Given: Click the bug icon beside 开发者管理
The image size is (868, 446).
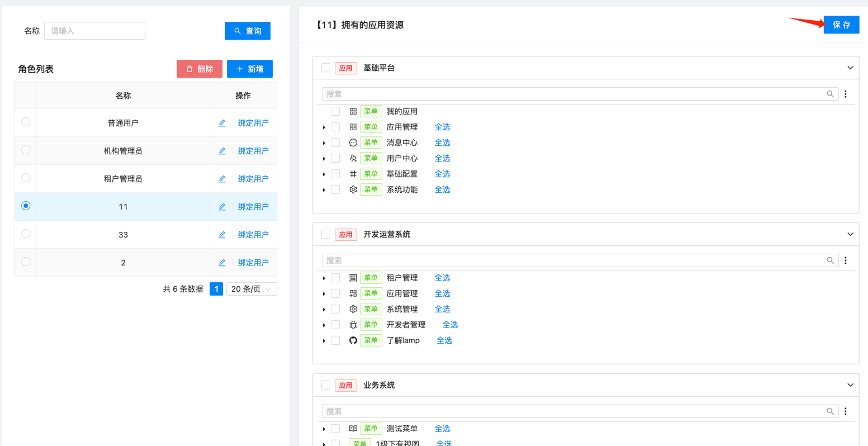Looking at the screenshot, I should (353, 325).
